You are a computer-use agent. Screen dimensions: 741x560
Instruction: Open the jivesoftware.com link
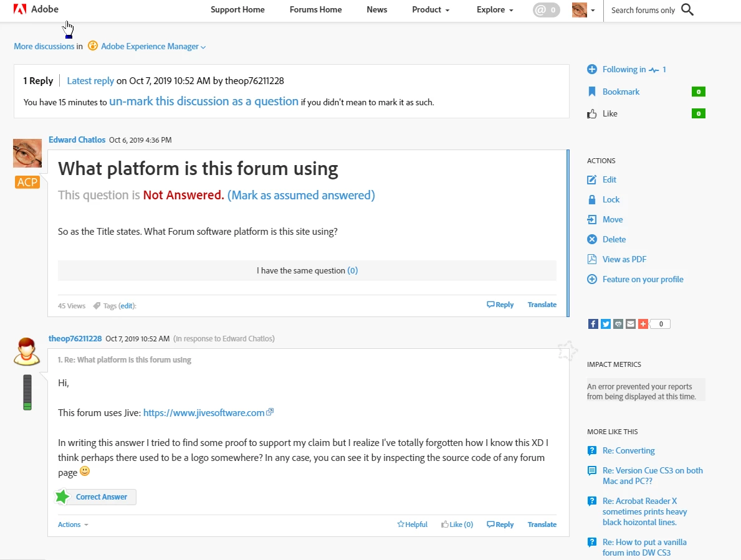pyautogui.click(x=204, y=413)
